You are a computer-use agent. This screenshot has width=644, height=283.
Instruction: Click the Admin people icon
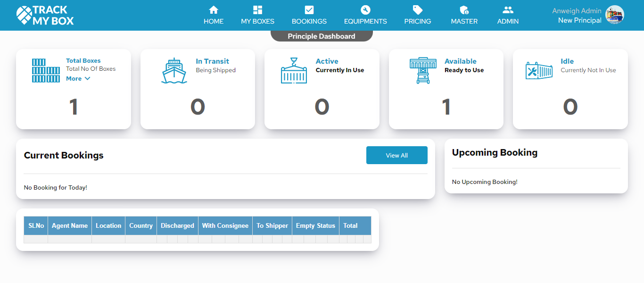[508, 10]
